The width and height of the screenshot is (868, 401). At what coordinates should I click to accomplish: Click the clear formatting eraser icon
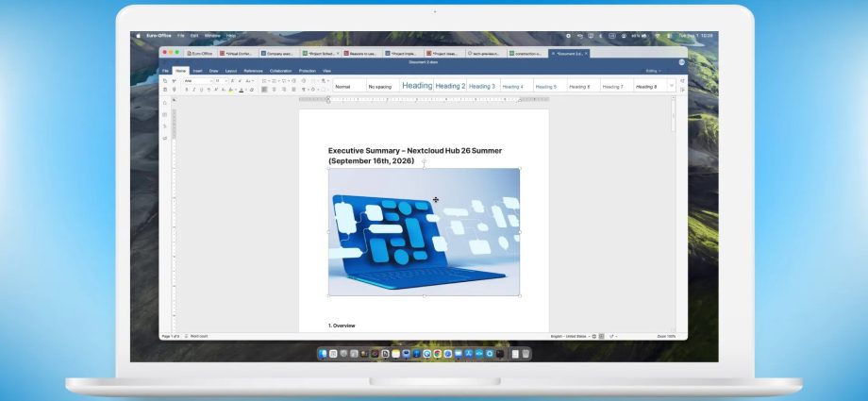pos(252,90)
